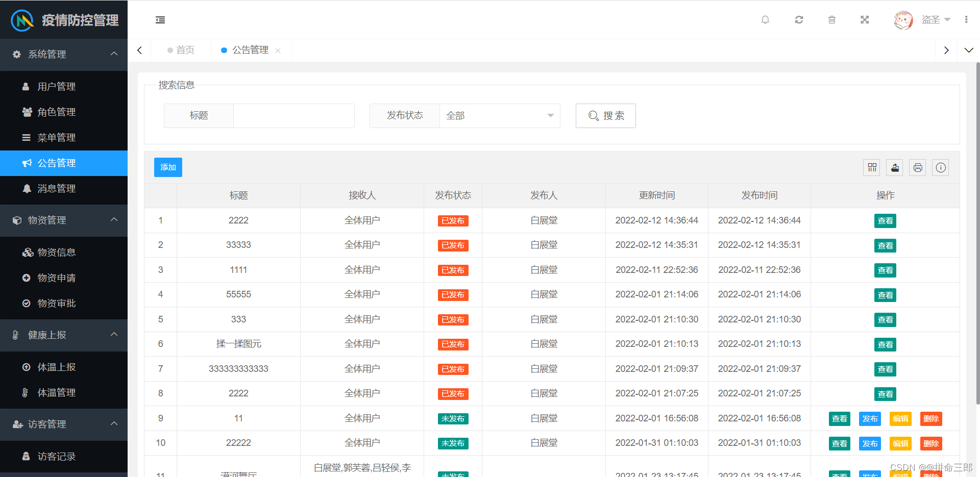Click the sidebar collapse menu icon
This screenshot has height=477, width=980.
[x=160, y=20]
